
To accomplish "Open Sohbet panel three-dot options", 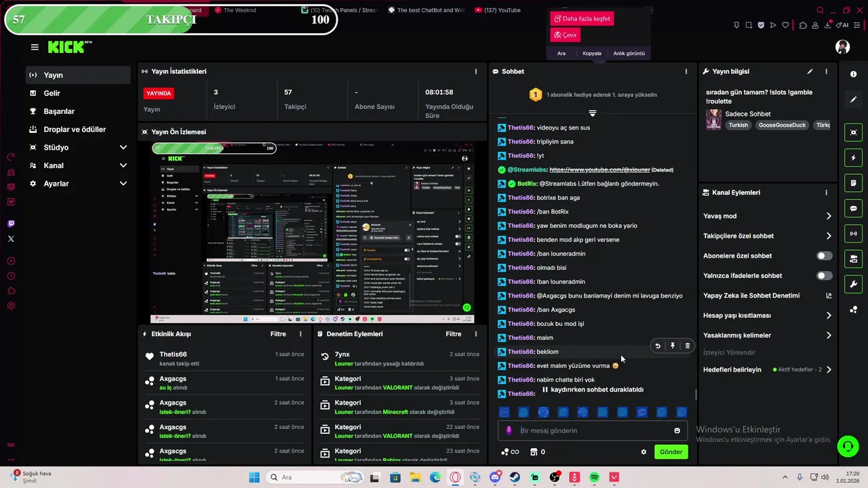I will click(686, 71).
